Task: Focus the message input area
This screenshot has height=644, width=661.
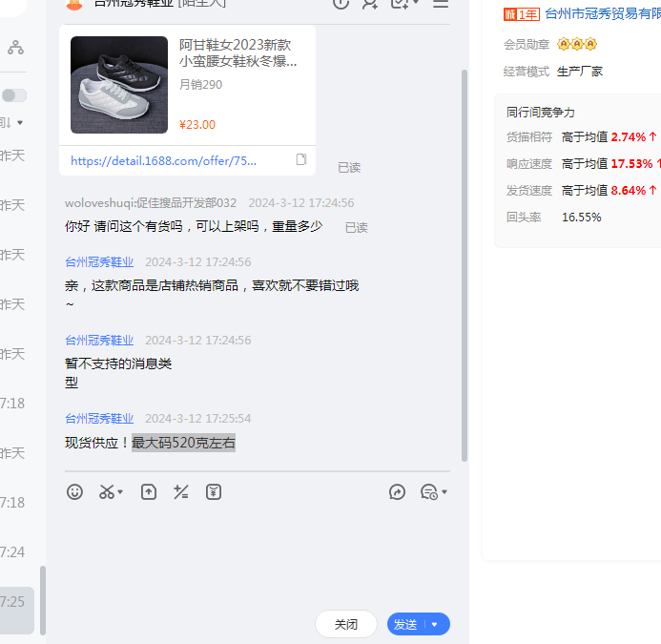Action: coord(258,554)
